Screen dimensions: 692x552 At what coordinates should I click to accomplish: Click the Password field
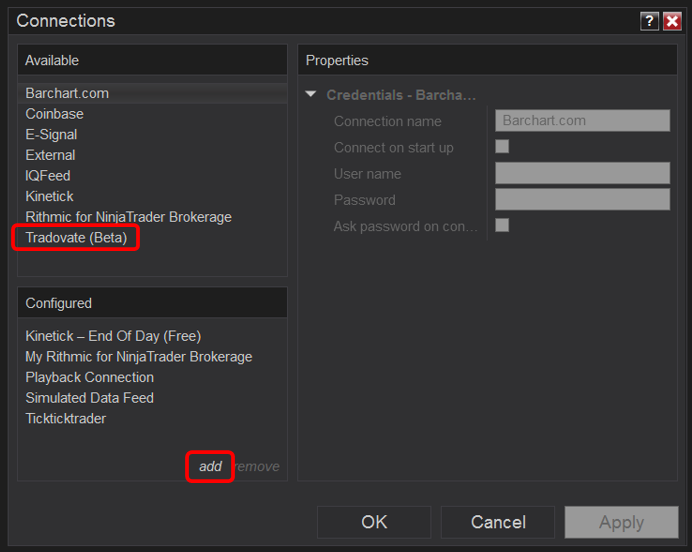click(583, 199)
